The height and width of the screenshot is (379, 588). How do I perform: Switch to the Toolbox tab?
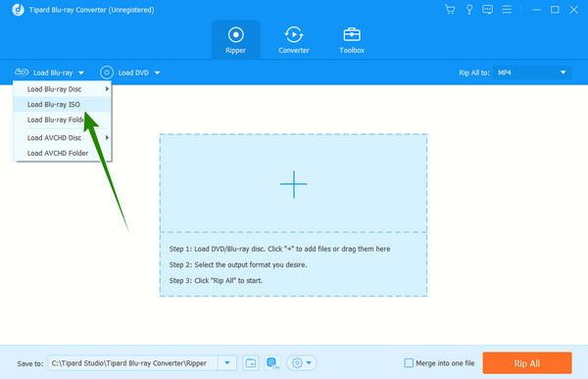[x=352, y=40]
